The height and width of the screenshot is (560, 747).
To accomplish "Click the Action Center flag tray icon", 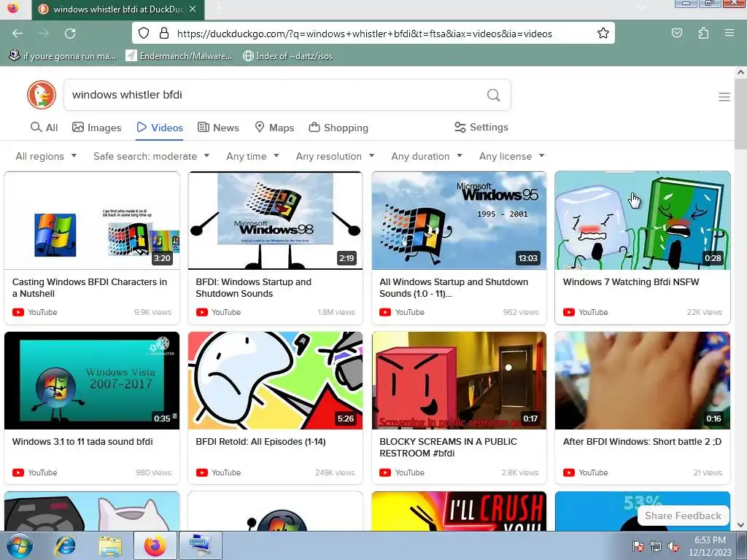I will (x=638, y=546).
